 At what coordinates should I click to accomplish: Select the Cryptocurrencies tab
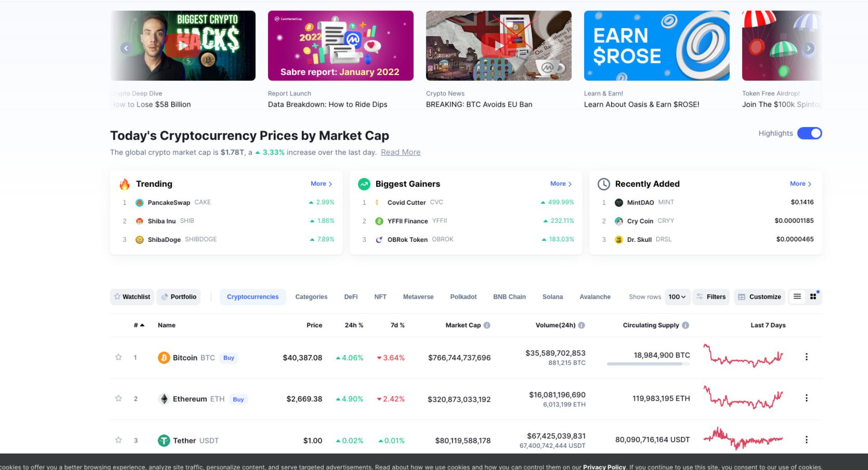253,297
